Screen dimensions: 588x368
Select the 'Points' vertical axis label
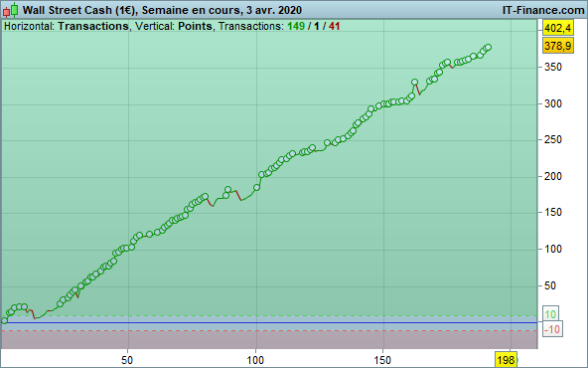[195, 26]
